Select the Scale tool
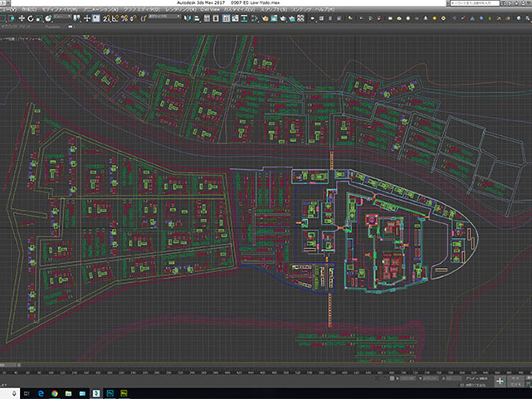Viewport: 532px width, 399px height. [x=41, y=17]
